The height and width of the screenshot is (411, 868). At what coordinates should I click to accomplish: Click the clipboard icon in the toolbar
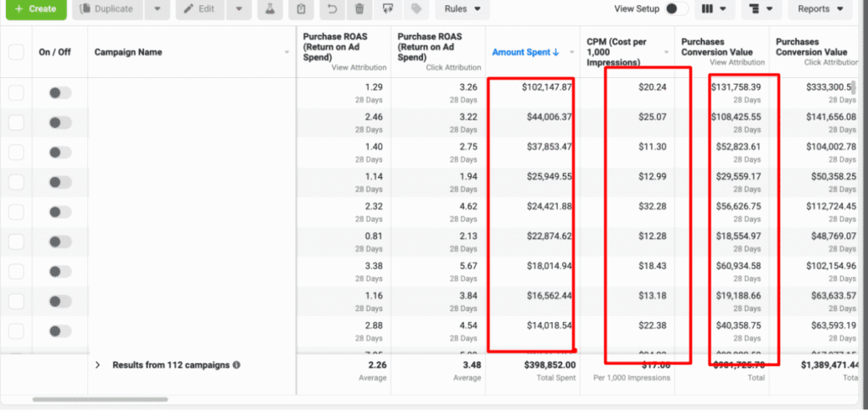coord(301,9)
